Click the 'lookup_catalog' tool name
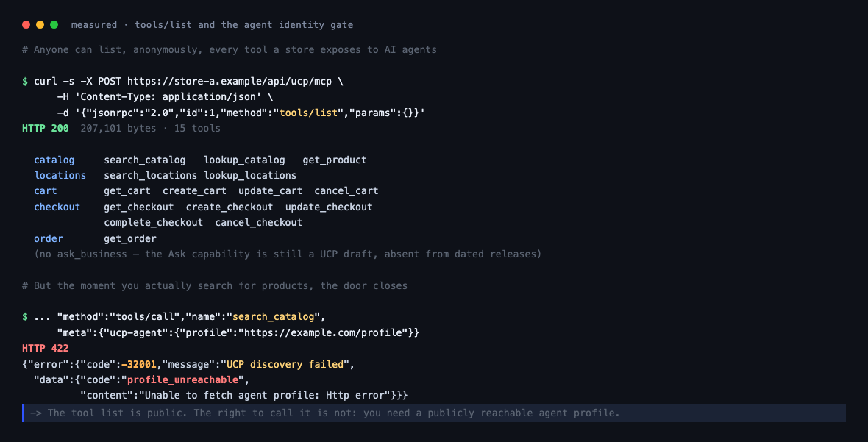The height and width of the screenshot is (442, 868). [244, 160]
